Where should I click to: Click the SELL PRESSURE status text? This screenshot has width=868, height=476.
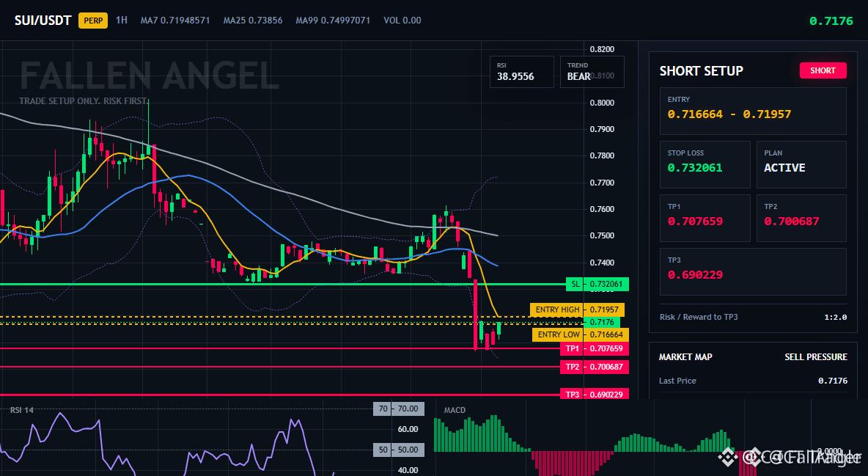pyautogui.click(x=816, y=357)
